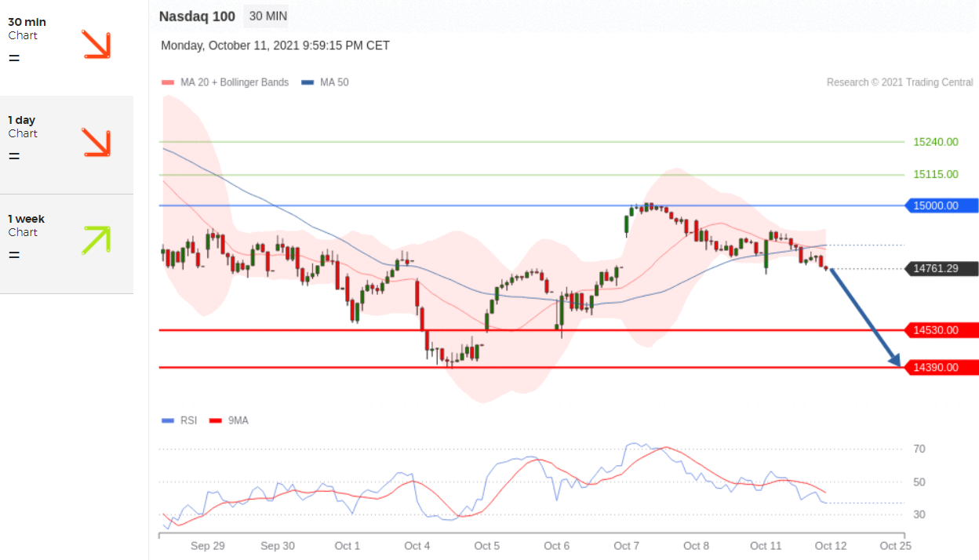Click the "Oct 8" date axis label
The height and width of the screenshot is (560, 979).
click(697, 546)
